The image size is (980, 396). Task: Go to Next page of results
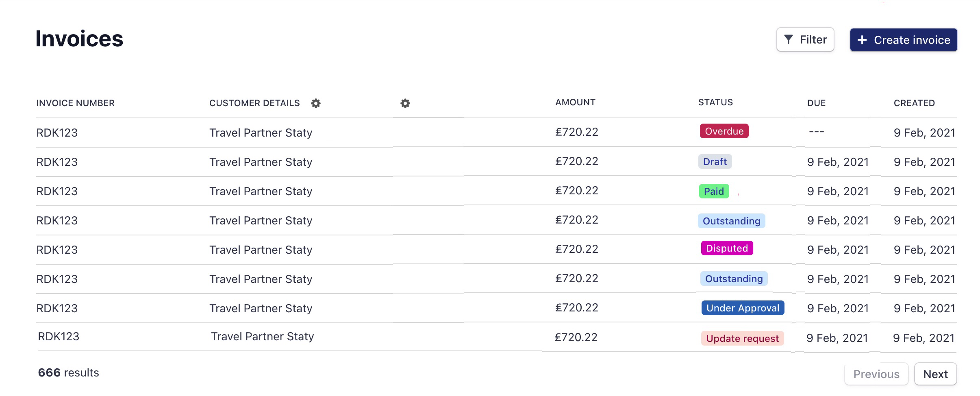coord(935,374)
